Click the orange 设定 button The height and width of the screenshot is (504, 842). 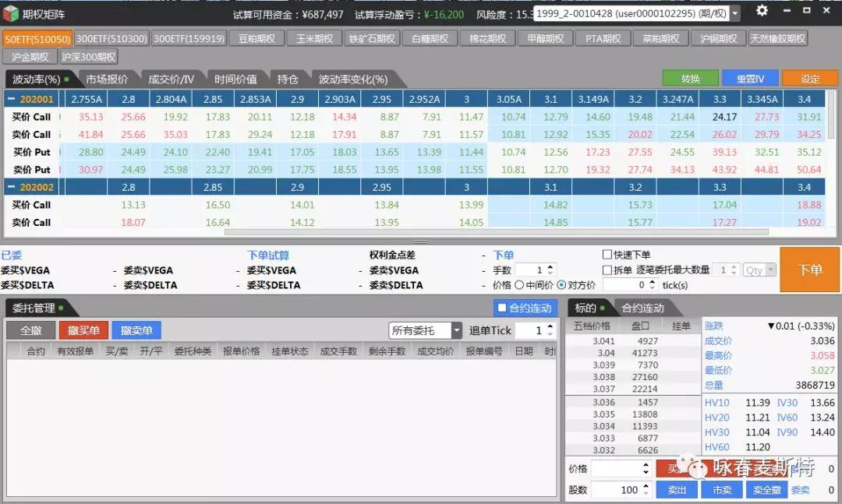coord(810,79)
